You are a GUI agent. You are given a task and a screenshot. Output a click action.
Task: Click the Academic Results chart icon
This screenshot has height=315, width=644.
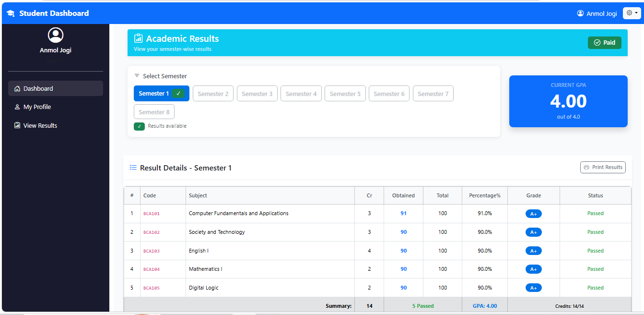point(139,38)
